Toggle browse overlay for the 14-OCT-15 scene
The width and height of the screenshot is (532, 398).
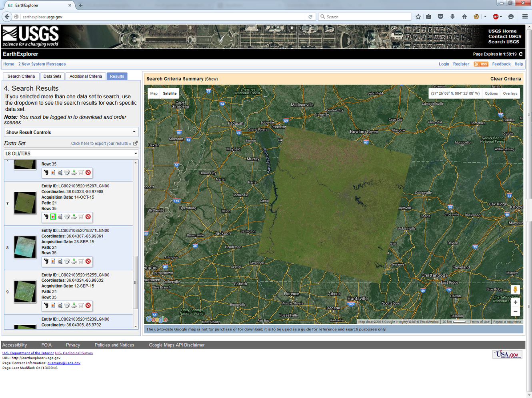tap(53, 217)
